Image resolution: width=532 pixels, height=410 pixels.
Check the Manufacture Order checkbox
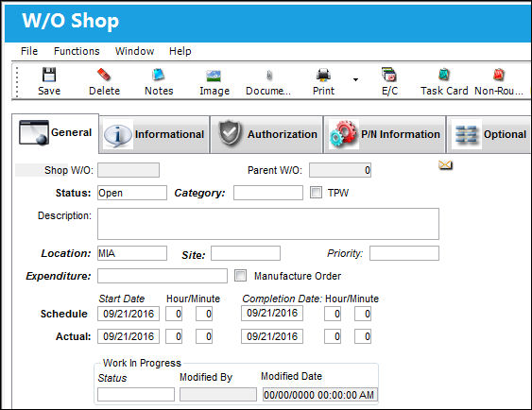(x=240, y=275)
